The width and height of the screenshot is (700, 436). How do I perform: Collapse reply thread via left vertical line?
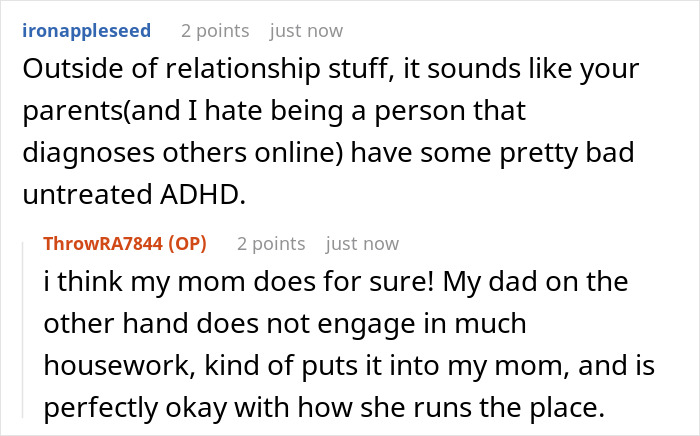click(x=23, y=330)
